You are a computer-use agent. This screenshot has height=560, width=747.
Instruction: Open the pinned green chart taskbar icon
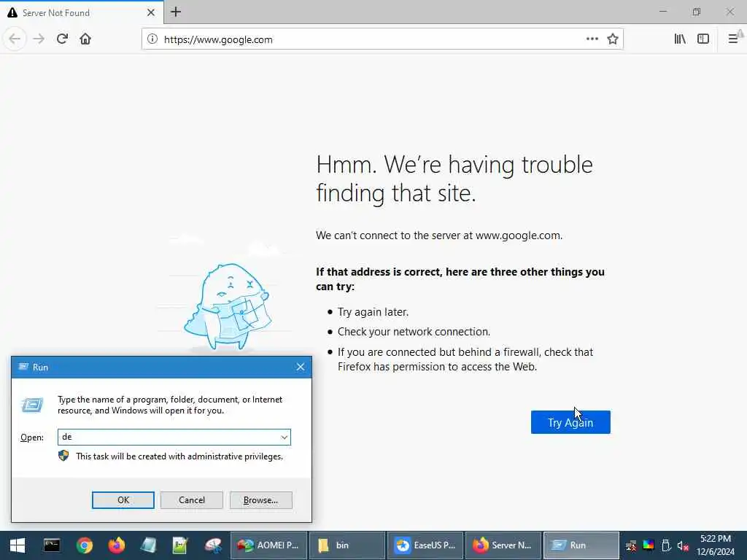(181, 545)
